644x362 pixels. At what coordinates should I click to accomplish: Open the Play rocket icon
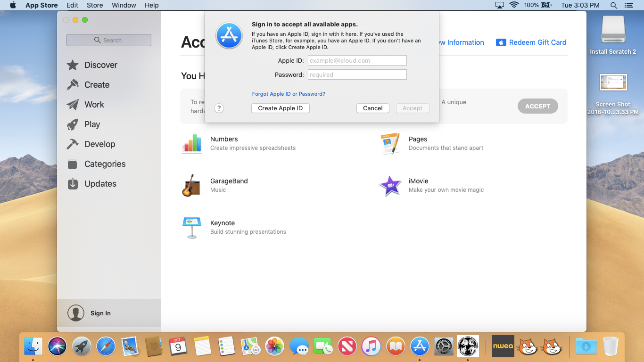tap(73, 124)
